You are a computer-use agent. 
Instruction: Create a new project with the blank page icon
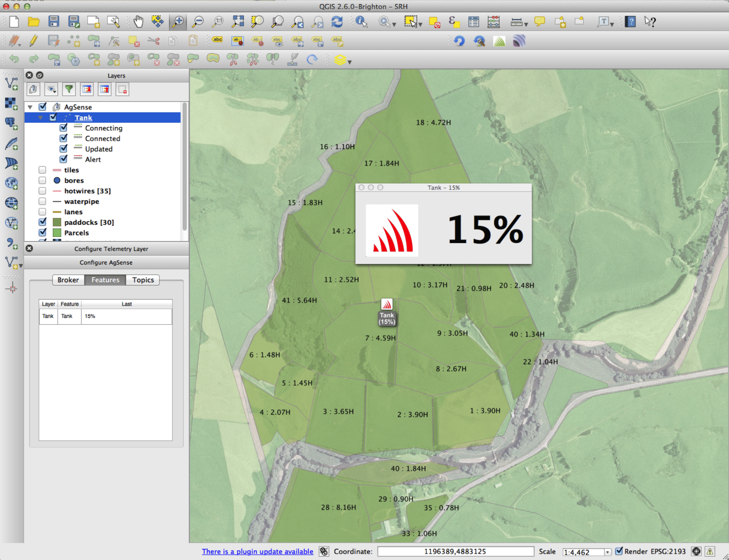pyautogui.click(x=14, y=22)
